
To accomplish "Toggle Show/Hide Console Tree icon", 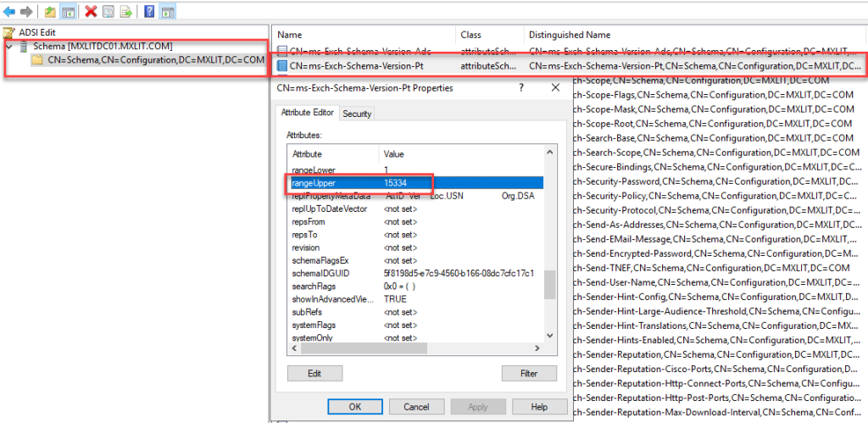I will pyautogui.click(x=68, y=12).
